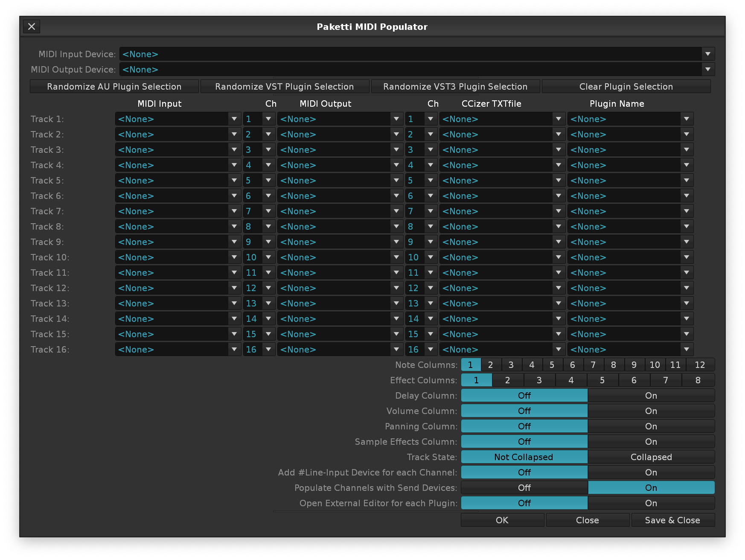The width and height of the screenshot is (745, 560).
Task: Open Track 6 MIDI Input dropdown
Action: tap(178, 196)
